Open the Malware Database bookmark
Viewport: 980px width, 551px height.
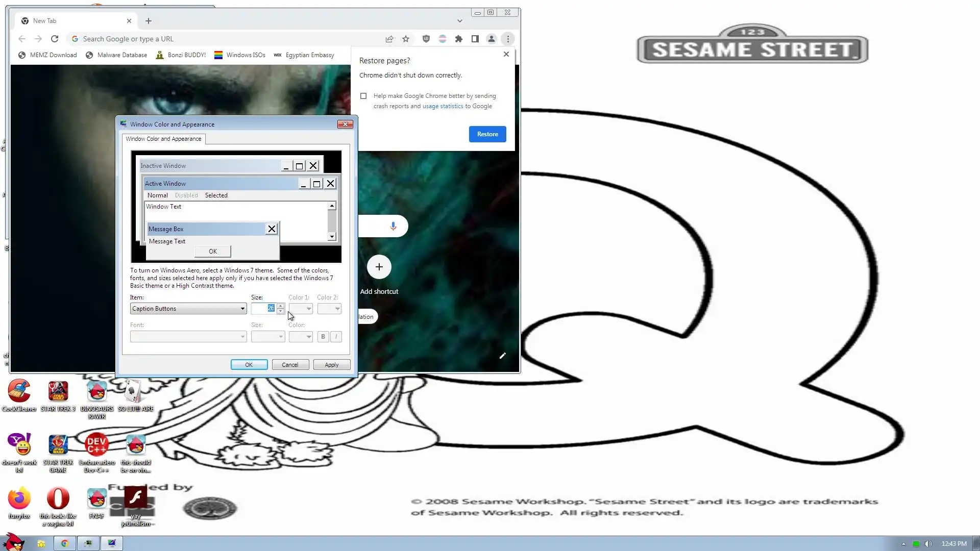(x=116, y=55)
